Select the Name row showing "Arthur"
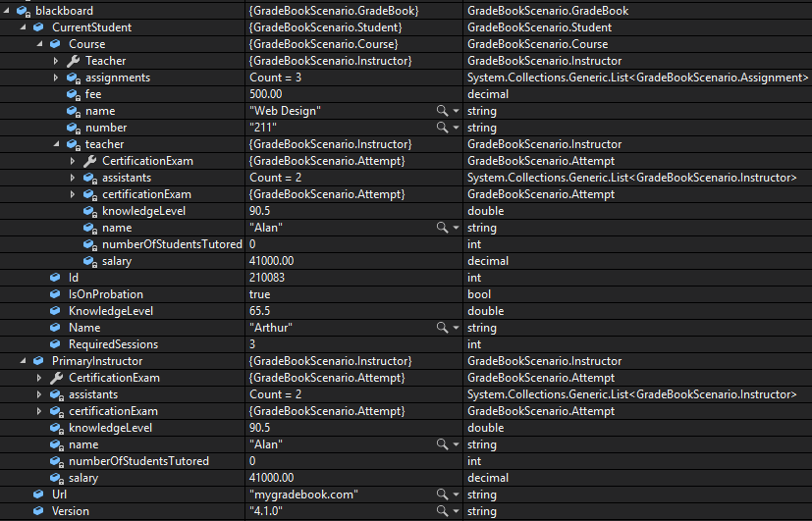Screen dimensions: 812x521 84,328
